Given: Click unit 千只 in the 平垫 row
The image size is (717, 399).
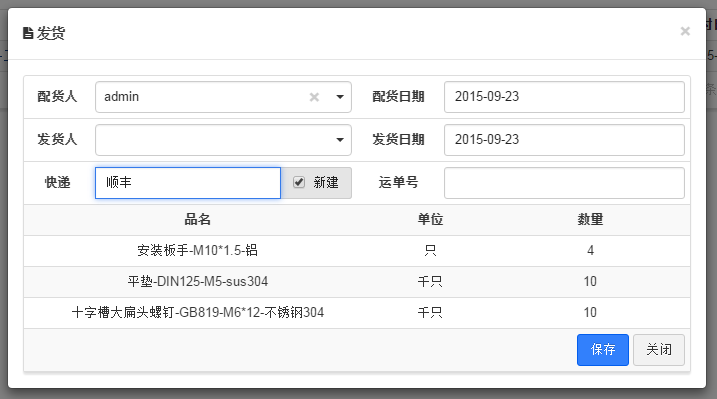Looking at the screenshot, I should [x=430, y=282].
